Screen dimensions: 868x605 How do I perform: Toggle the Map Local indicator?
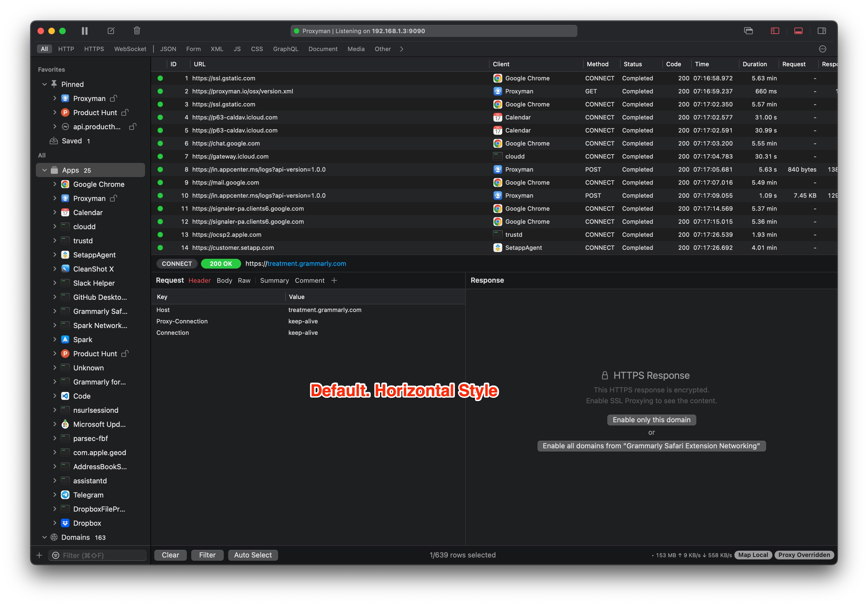pyautogui.click(x=753, y=555)
